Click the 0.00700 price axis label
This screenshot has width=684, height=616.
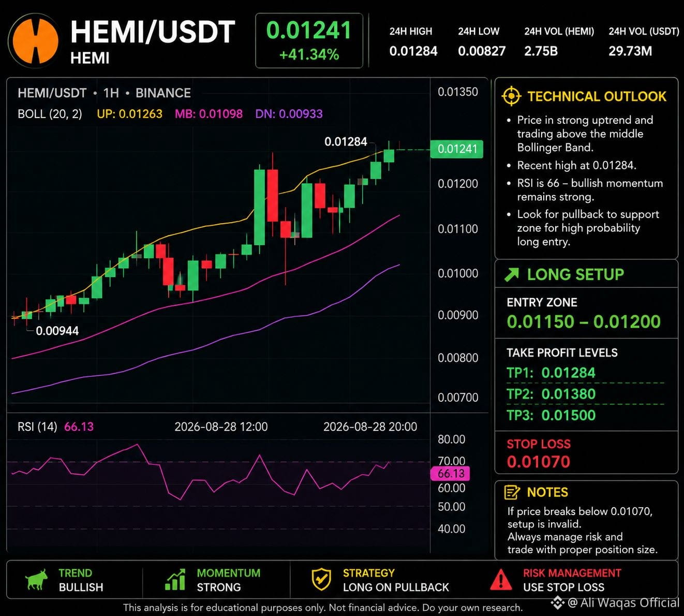pyautogui.click(x=458, y=398)
